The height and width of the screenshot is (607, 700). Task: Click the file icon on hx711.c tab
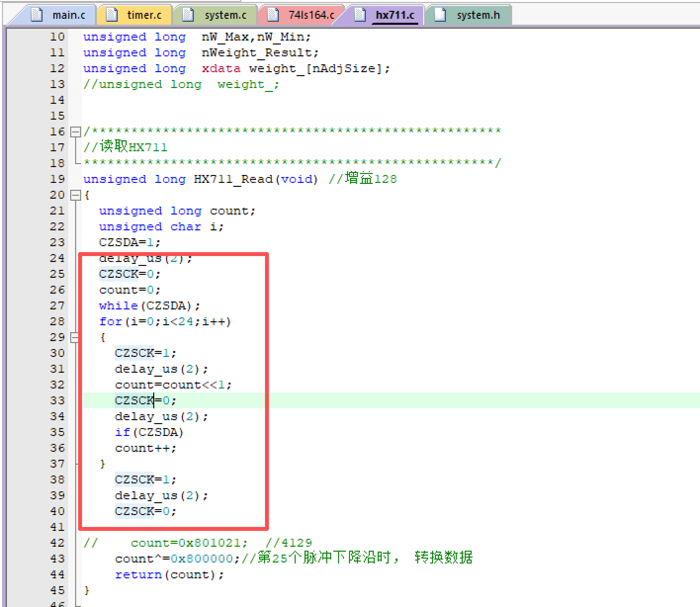[x=361, y=15]
